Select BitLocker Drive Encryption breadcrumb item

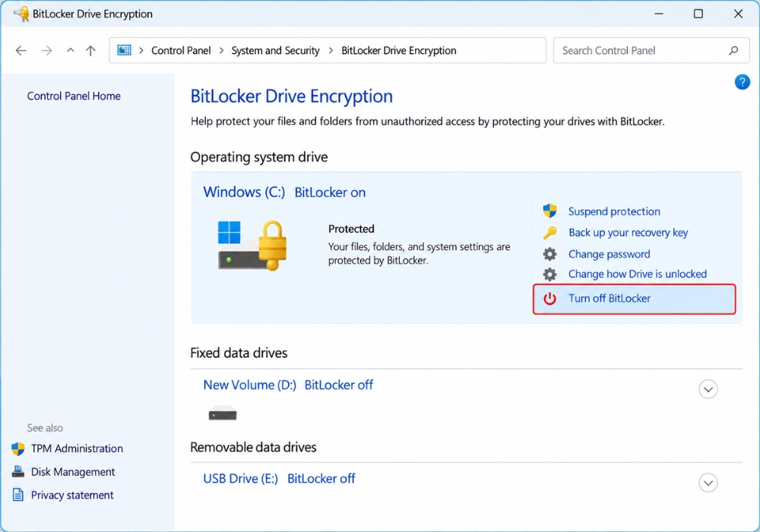pos(399,50)
